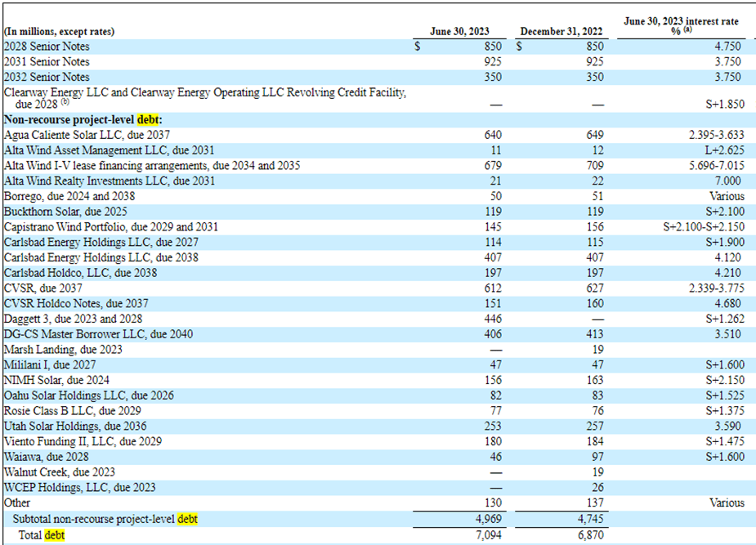Screen dimensions: 756x545
Task: Select the Marsh Landing, due 2023 label
Action: [x=63, y=350]
